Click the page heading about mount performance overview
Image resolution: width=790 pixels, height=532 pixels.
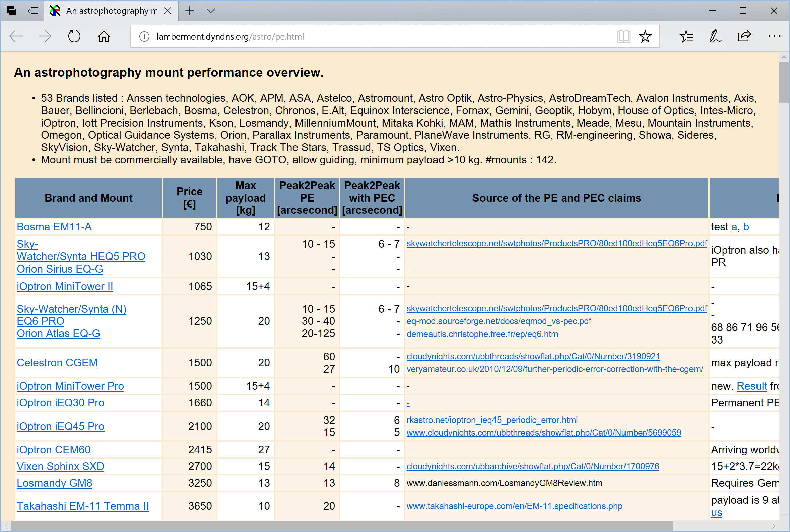click(x=169, y=72)
